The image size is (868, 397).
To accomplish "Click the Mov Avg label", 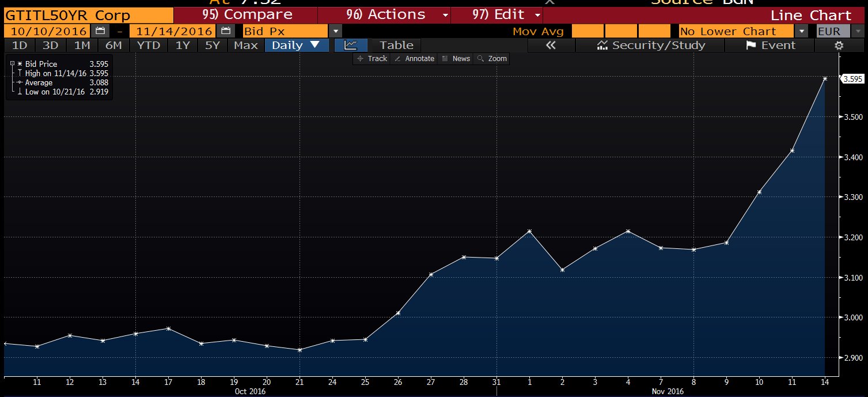I will click(x=538, y=31).
